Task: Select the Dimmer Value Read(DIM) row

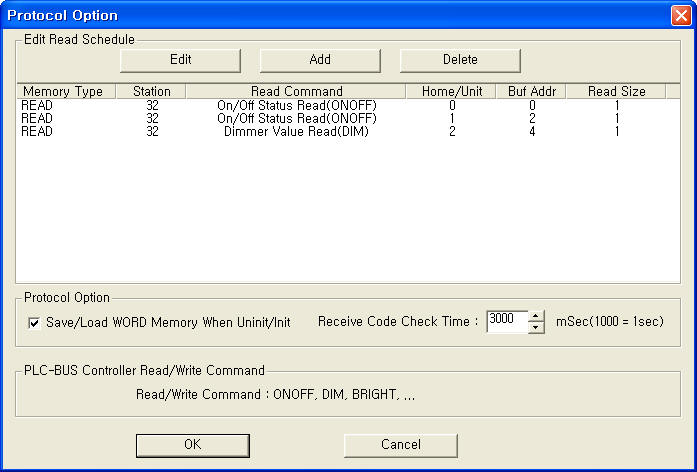Action: [x=296, y=131]
